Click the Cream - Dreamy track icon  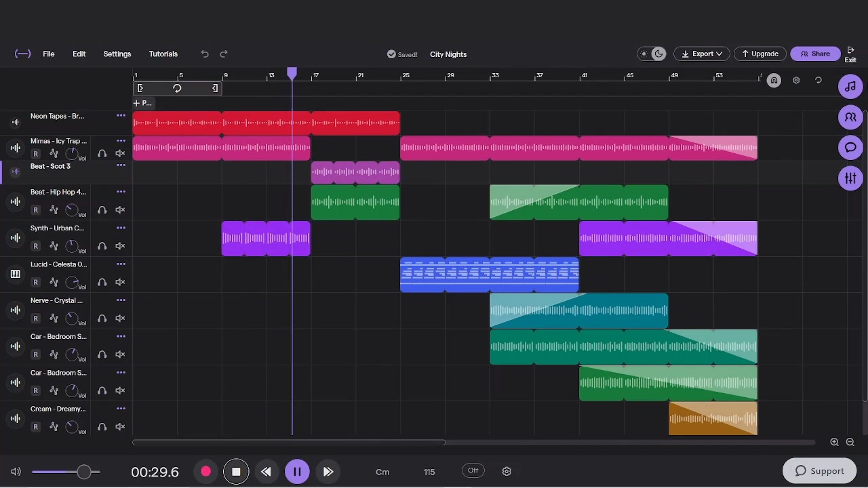pyautogui.click(x=16, y=419)
